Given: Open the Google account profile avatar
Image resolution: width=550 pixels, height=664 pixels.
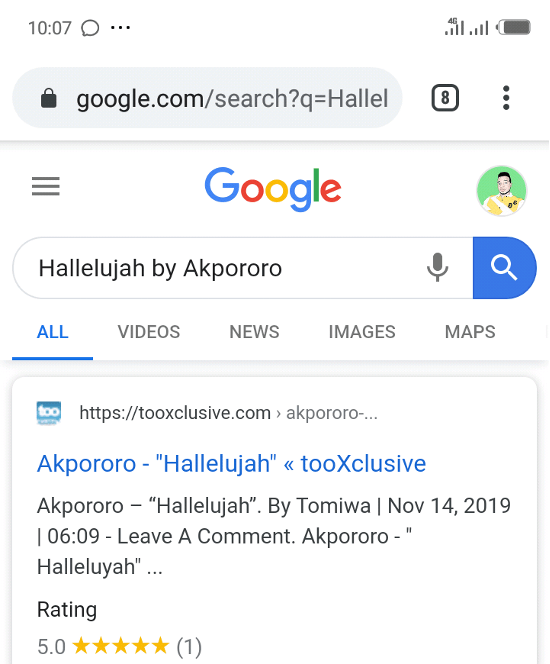Looking at the screenshot, I should (x=501, y=191).
